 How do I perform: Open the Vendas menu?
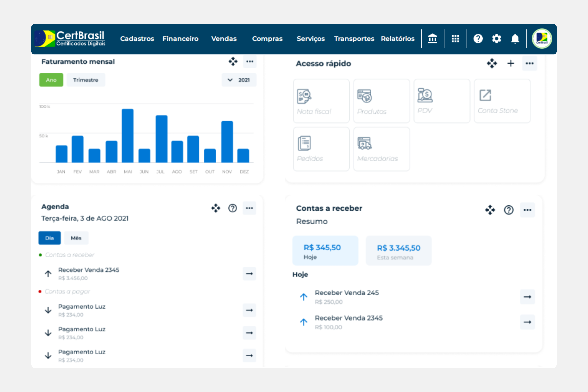224,39
